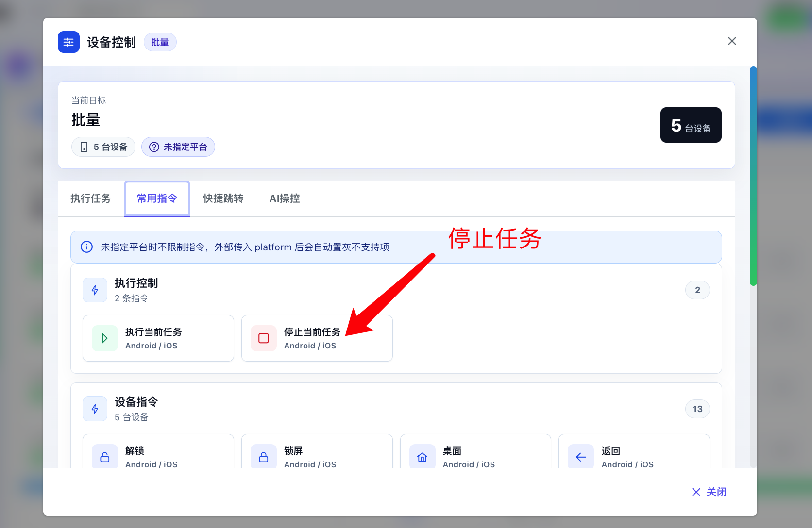Click the 未指定平台时不限制指令 notice text
The image size is (812, 528).
coord(245,247)
